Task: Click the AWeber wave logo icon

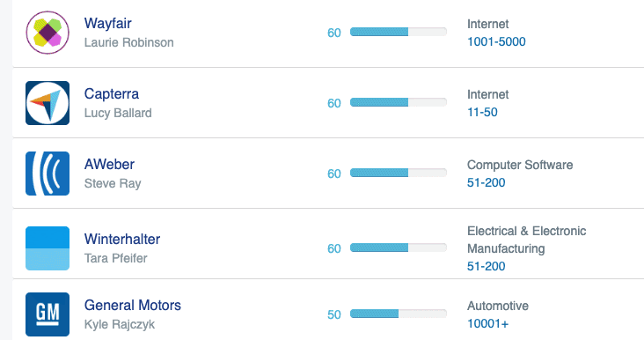Action: pyautogui.click(x=48, y=174)
